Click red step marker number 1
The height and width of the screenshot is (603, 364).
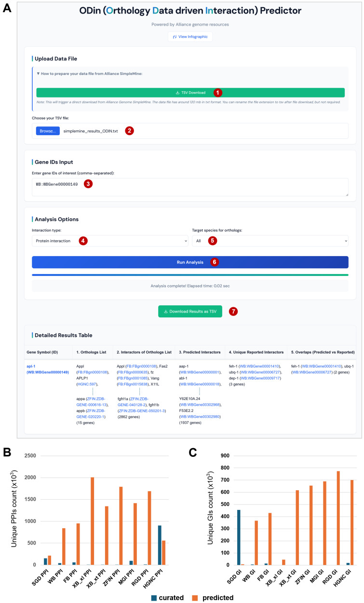[x=217, y=92]
